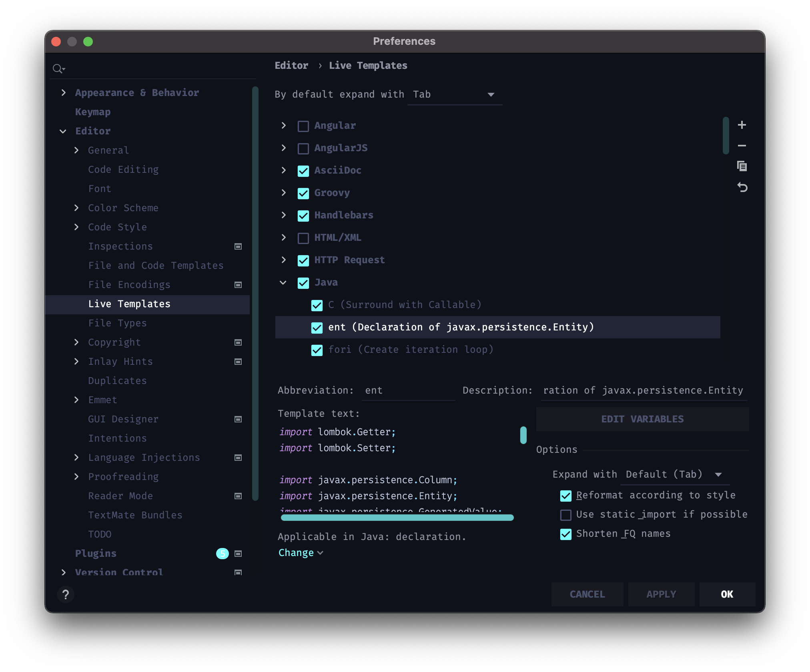Open File and Code Templates settings
This screenshot has width=810, height=672.
(156, 266)
